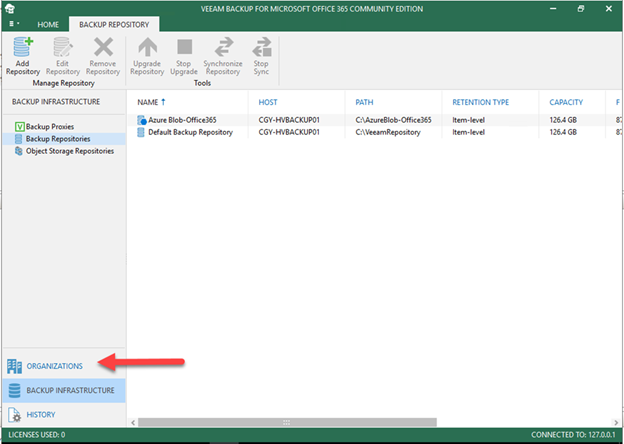Open the ORGANIZATIONS view
The image size is (624, 444).
[55, 366]
